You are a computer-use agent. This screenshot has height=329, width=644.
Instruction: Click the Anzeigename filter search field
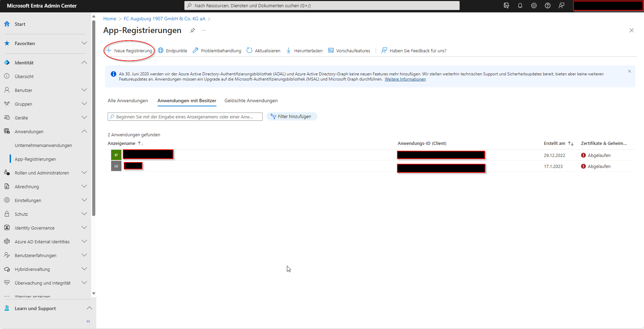click(185, 117)
